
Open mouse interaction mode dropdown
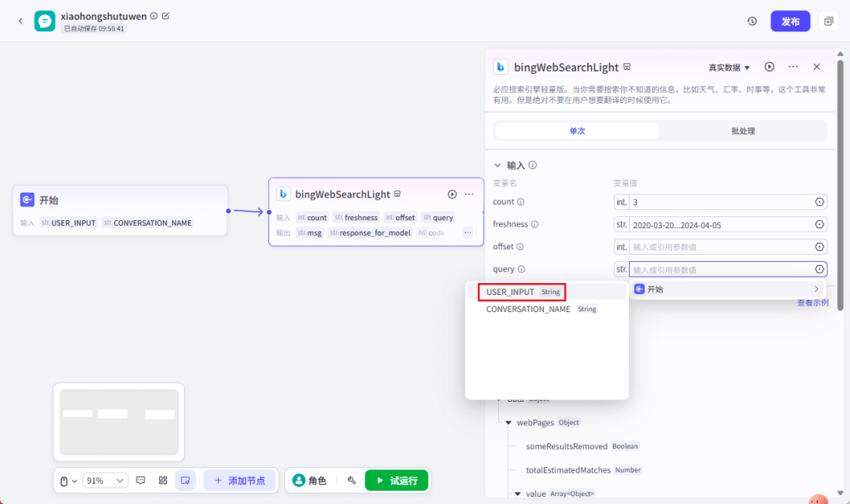pos(68,480)
